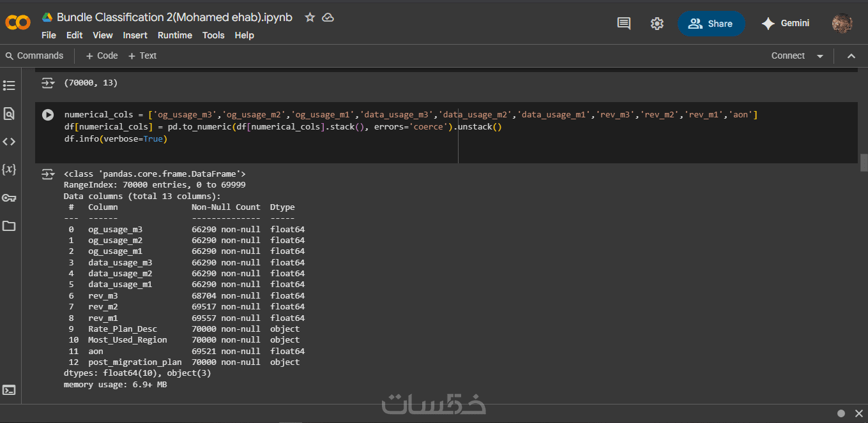The image size is (868, 423).
Task: Open the Gemini assistant
Action: [x=786, y=24]
